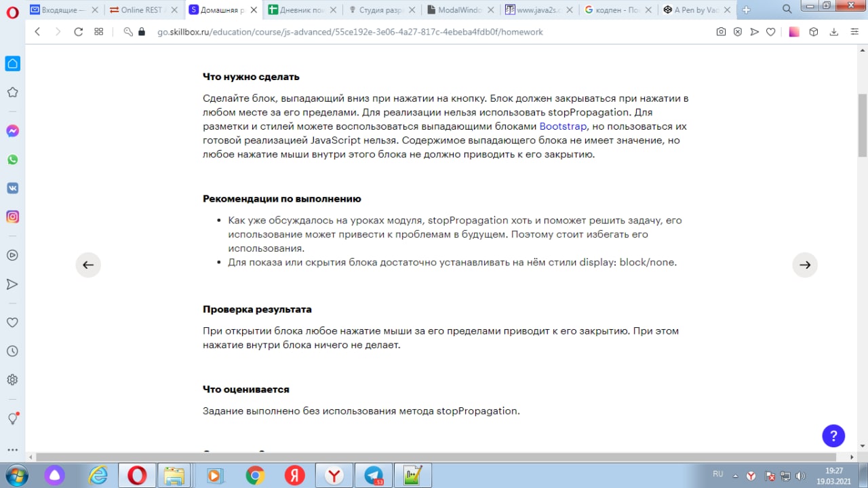Go back using the browser back arrow
The width and height of the screenshot is (868, 488).
click(37, 32)
